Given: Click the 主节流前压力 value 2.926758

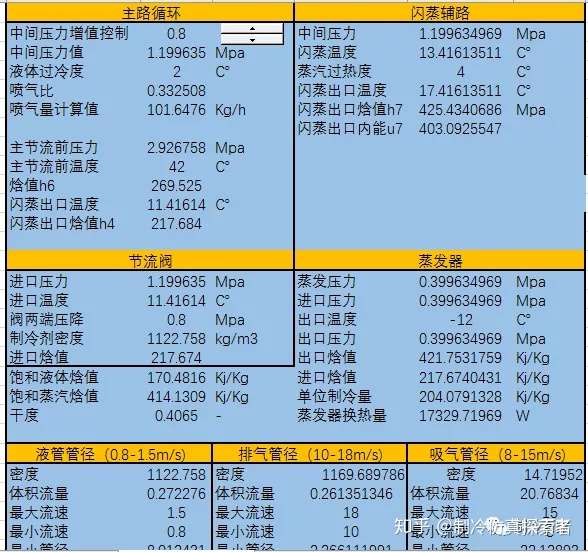Looking at the screenshot, I should 176,148.
